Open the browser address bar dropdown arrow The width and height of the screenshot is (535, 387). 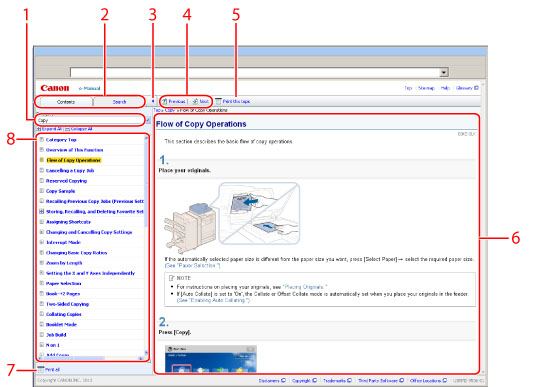pos(444,72)
